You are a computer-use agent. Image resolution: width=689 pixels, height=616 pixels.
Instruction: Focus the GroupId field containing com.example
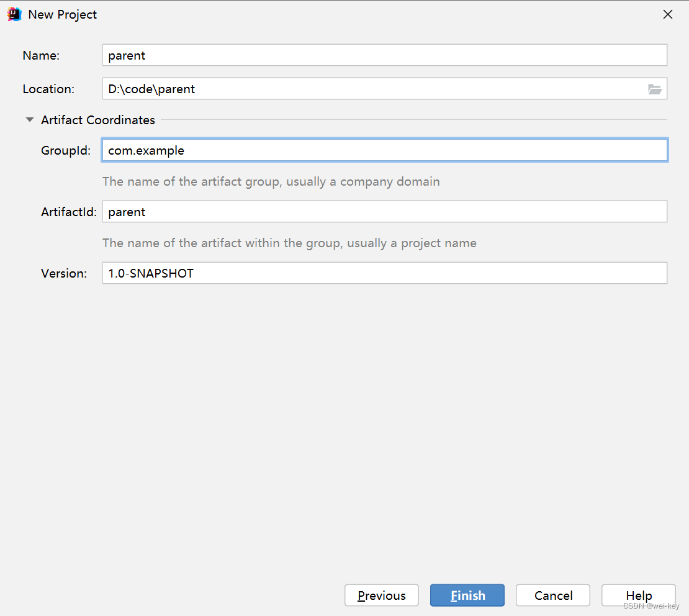(384, 150)
